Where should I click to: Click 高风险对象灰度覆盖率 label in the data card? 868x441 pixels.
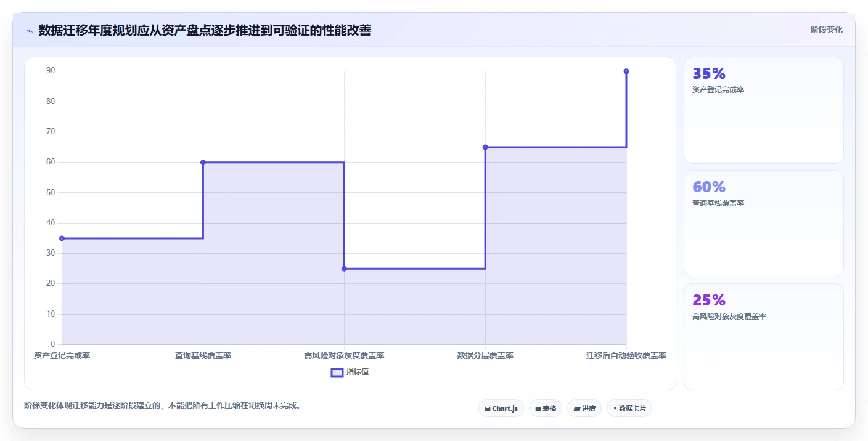click(x=729, y=317)
